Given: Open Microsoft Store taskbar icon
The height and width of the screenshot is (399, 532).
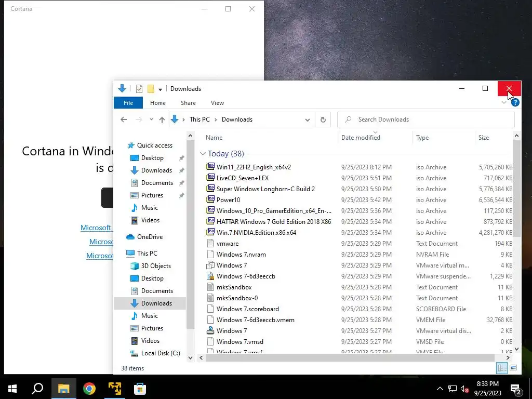Looking at the screenshot, I should coord(140,389).
